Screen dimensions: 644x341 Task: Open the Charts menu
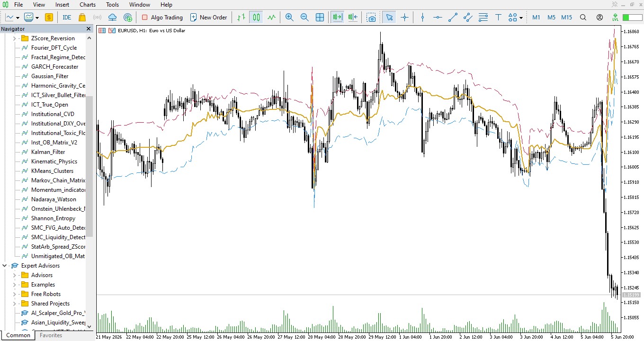[x=88, y=5]
